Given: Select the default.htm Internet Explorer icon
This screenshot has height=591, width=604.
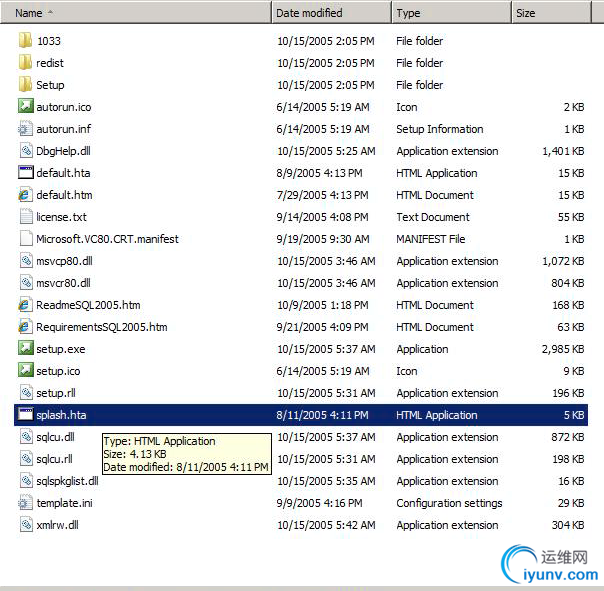Looking at the screenshot, I should click(x=25, y=195).
